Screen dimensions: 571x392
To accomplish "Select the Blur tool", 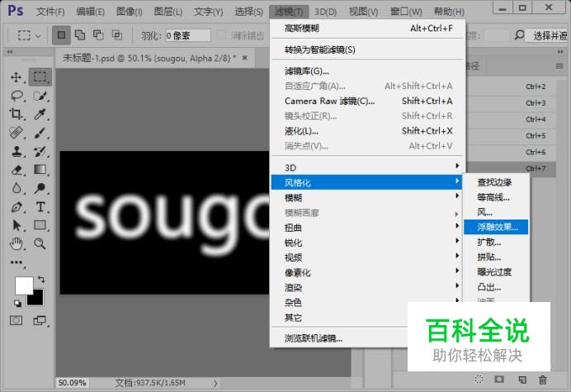I will click(x=17, y=188).
